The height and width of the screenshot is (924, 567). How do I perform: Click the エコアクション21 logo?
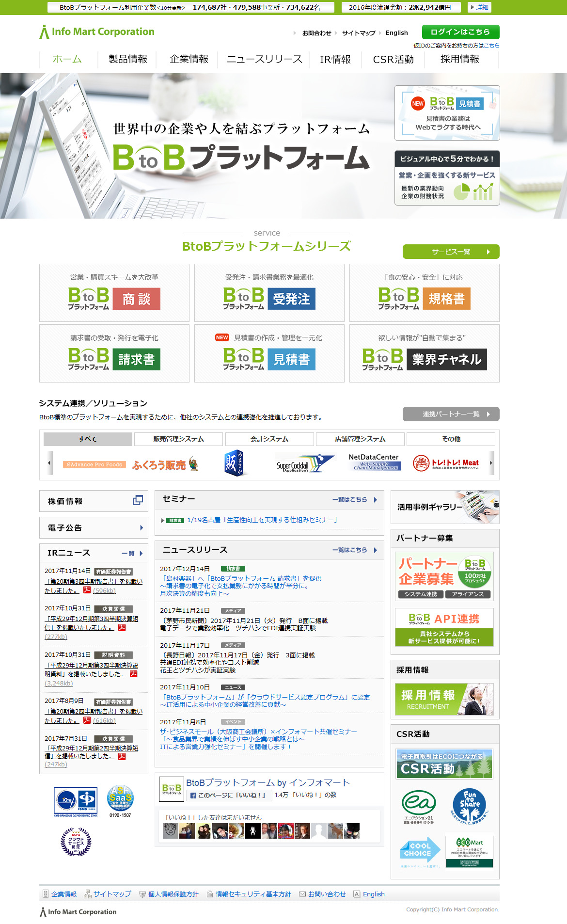(x=419, y=806)
